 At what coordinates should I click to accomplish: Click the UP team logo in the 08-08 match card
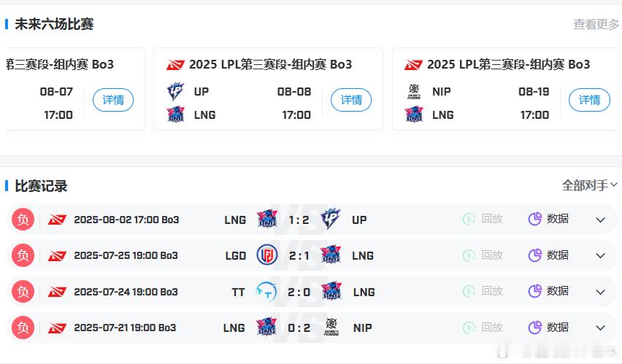click(175, 91)
